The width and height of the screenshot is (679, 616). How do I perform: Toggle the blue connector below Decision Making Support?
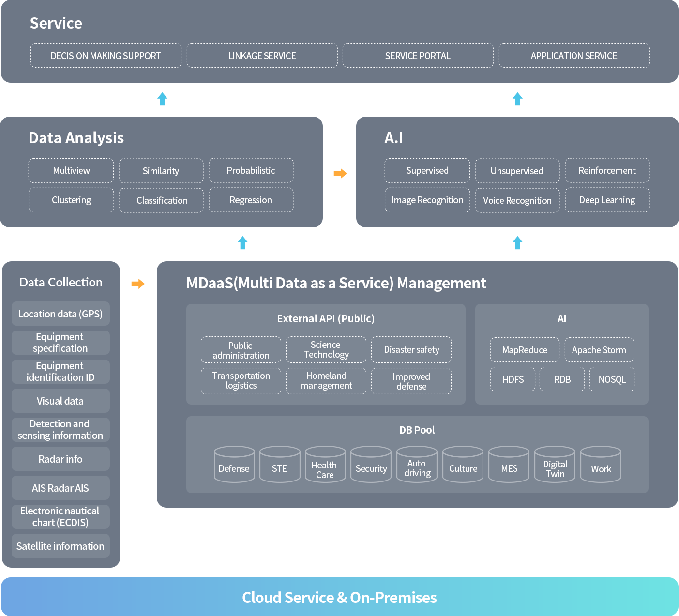click(x=162, y=99)
